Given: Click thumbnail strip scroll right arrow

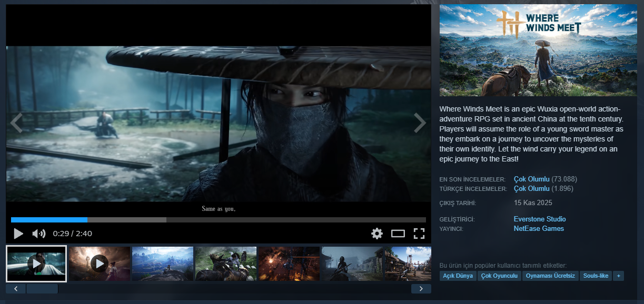Looking at the screenshot, I should [421, 289].
